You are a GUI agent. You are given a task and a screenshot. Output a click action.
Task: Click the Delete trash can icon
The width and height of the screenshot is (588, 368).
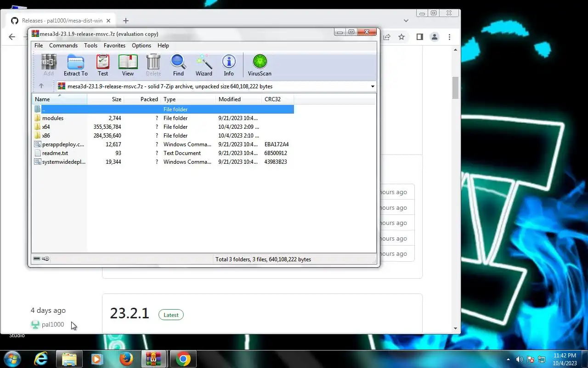click(153, 65)
